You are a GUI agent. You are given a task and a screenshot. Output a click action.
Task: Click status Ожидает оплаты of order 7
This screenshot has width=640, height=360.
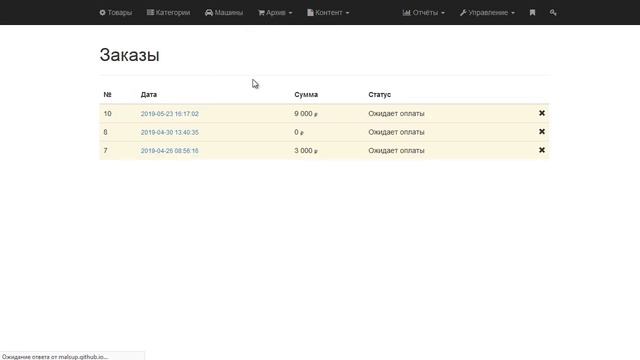[396, 151]
